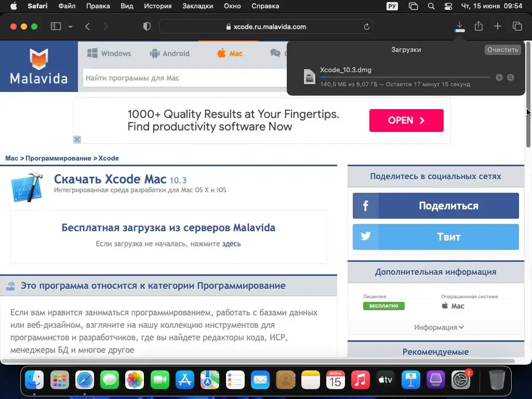Open Reminders from the Dock
The image size is (532, 399).
[235, 380]
